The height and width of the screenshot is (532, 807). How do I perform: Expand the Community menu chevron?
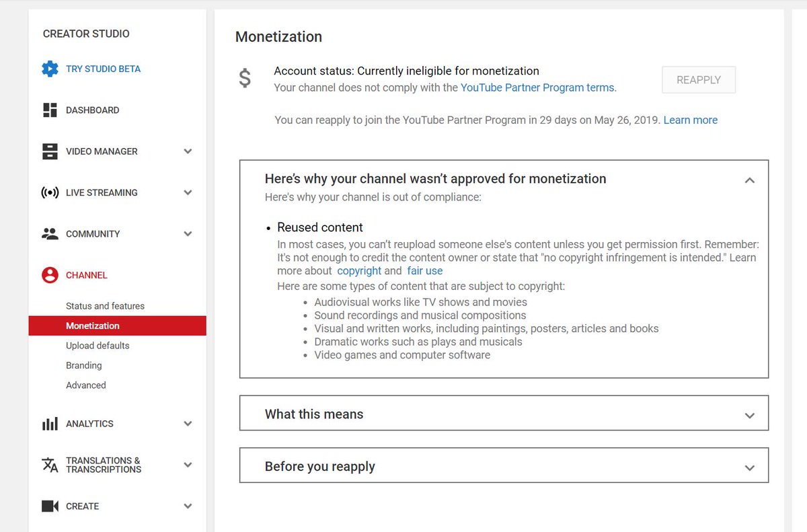[188, 234]
